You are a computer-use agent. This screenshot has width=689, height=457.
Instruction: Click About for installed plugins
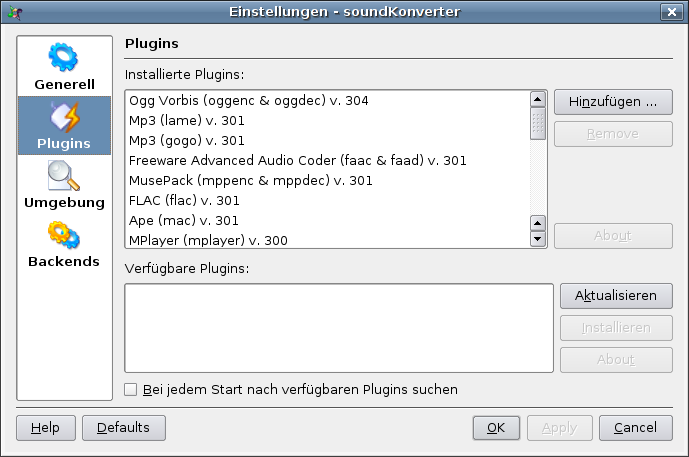[x=613, y=236]
